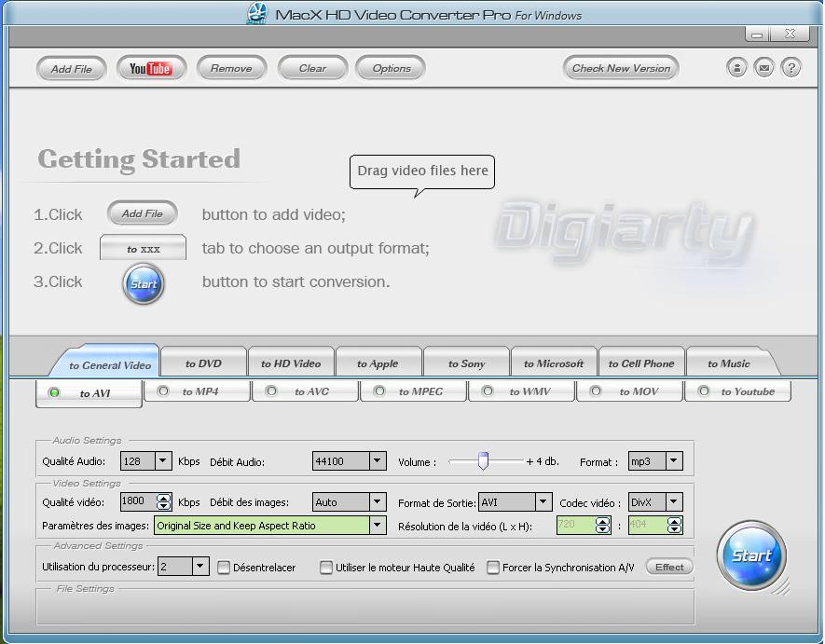Select the to Youtube radio option
Image resolution: width=825 pixels, height=644 pixels.
(x=704, y=391)
